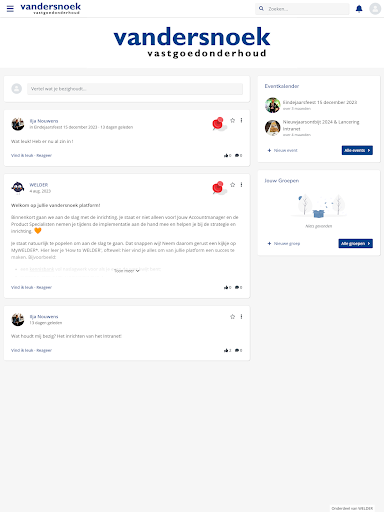
Task: Star the Eindejaarsfeest post by Ilja Nouwens
Action: [232, 120]
